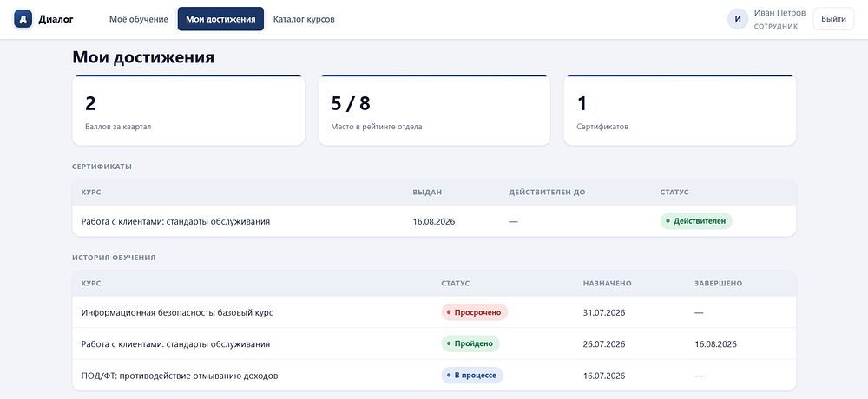Viewport: 868px width, 399px height.
Task: Click the 5 / 8 rating value
Action: tap(351, 103)
